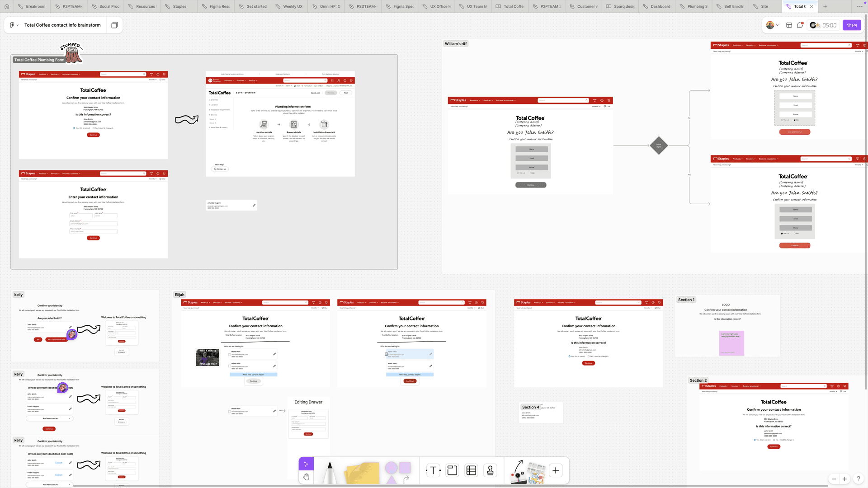Open a new tab with the plus icon
Viewport: 868px width, 488px height.
tap(825, 6)
